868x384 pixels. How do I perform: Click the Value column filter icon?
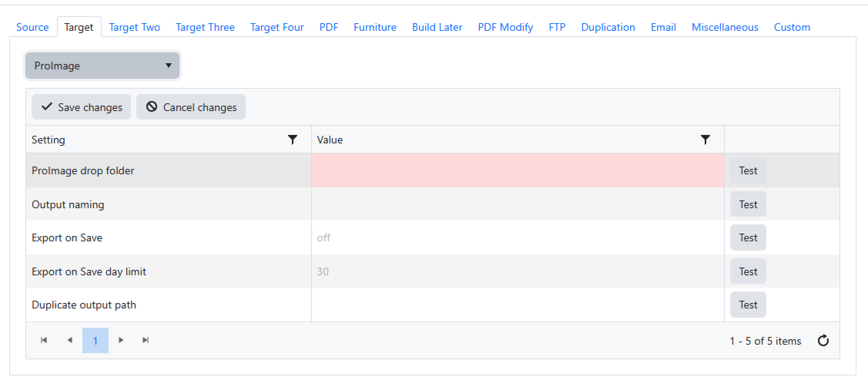click(705, 140)
